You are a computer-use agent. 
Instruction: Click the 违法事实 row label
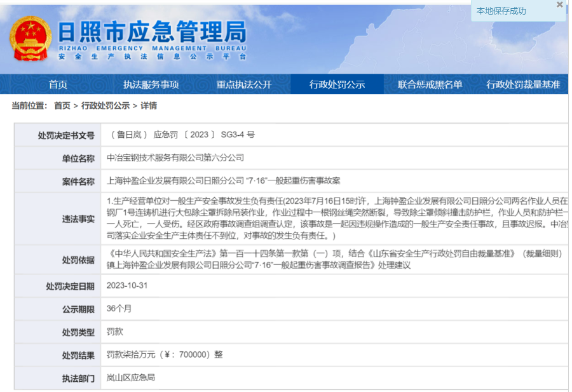[x=78, y=219]
